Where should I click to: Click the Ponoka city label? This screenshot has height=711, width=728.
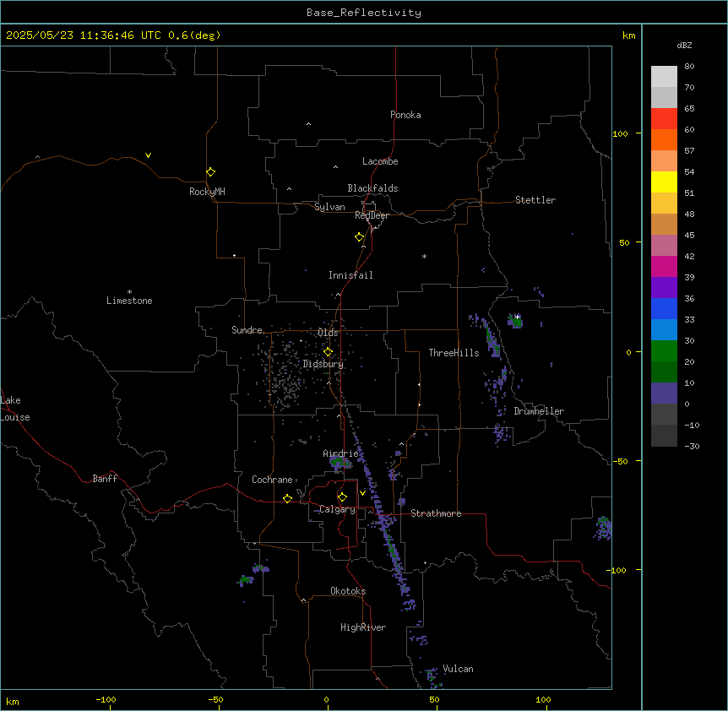coord(405,115)
